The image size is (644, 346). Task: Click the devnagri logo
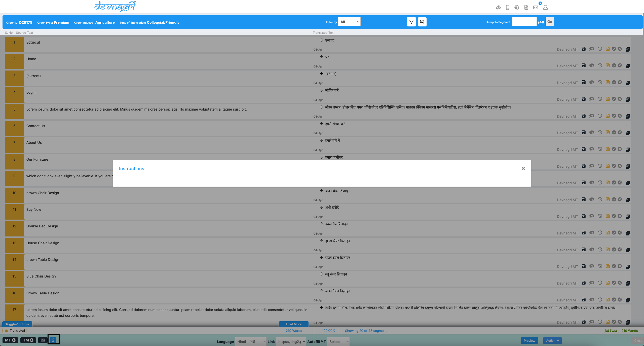pyautogui.click(x=115, y=6)
